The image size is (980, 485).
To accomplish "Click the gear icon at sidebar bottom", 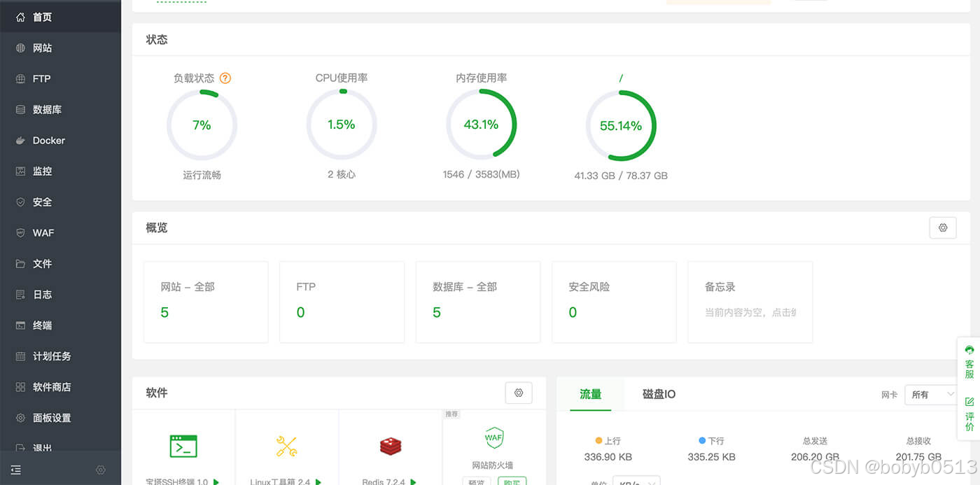I will (x=101, y=470).
